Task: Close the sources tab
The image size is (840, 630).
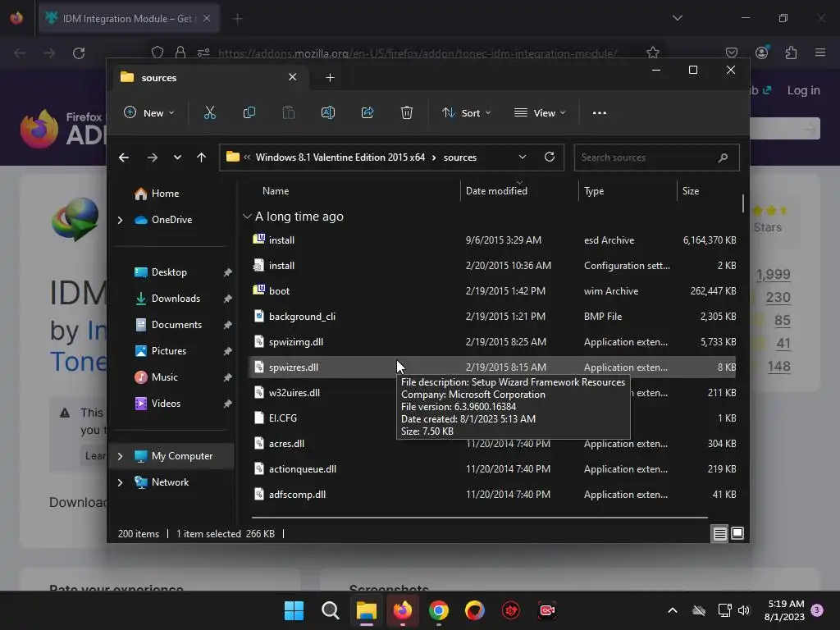Action: click(x=293, y=77)
